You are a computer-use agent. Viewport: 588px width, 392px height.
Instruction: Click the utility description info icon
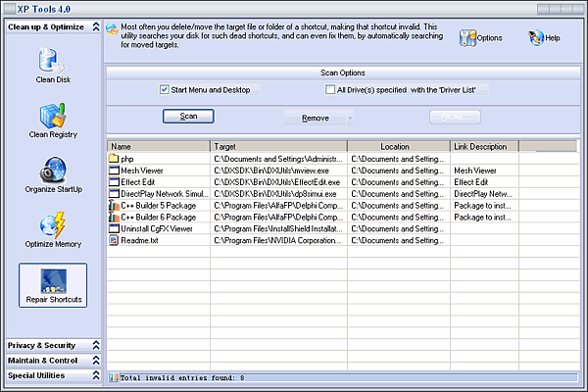(112, 29)
